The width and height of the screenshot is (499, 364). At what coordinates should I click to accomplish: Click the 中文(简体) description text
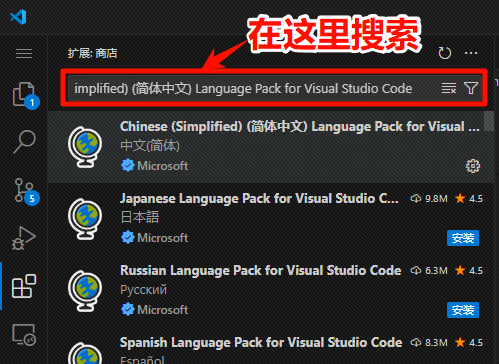pyautogui.click(x=150, y=146)
